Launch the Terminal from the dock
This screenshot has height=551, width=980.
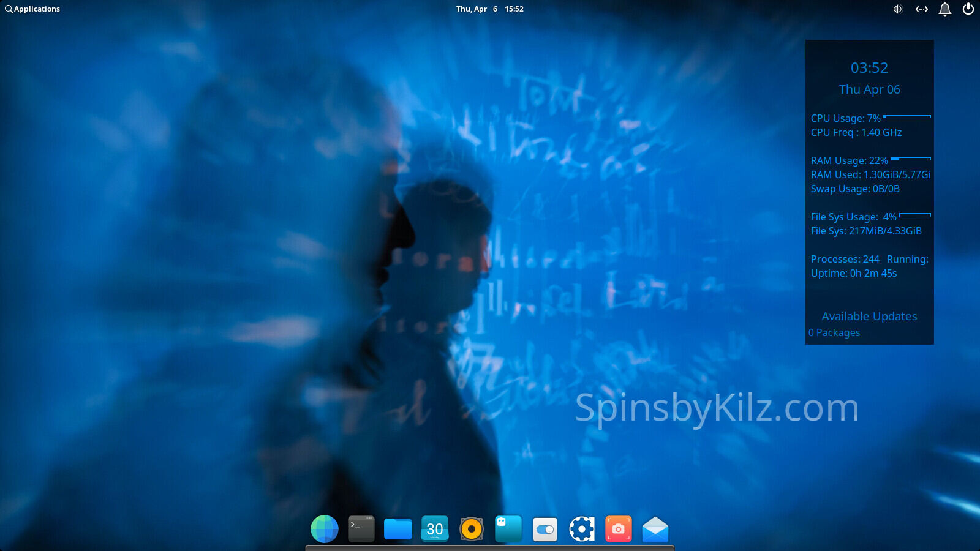tap(361, 529)
